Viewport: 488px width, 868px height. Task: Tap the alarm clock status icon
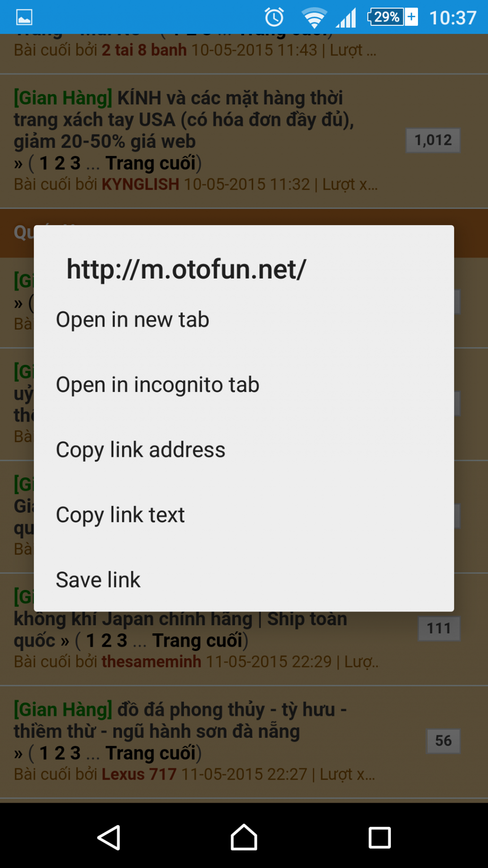point(274,17)
